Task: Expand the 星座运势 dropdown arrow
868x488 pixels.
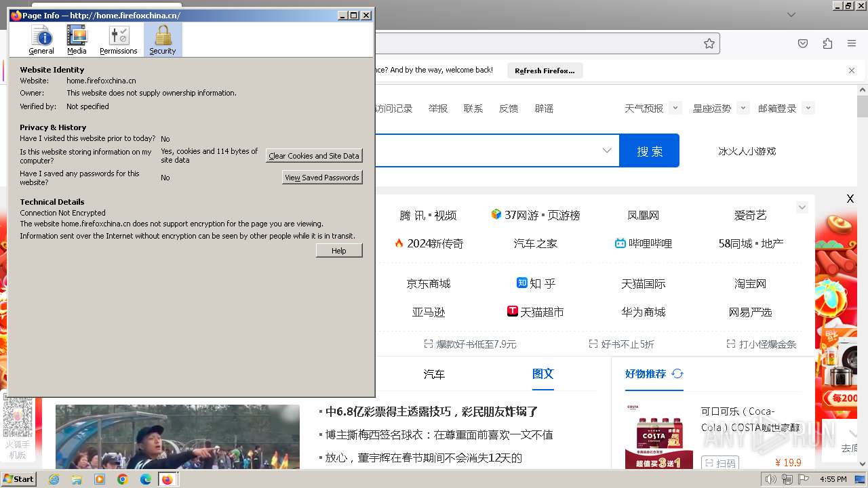Action: (743, 108)
